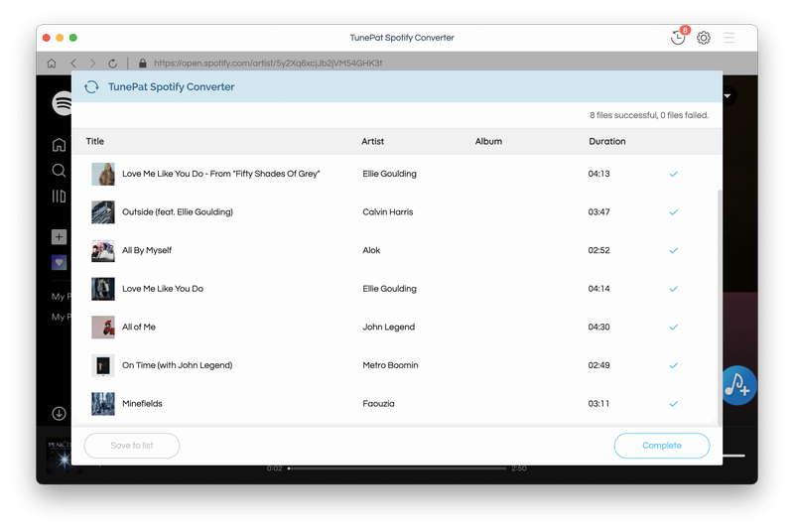Go to browser home icon
The height and width of the screenshot is (532, 794).
(x=52, y=64)
